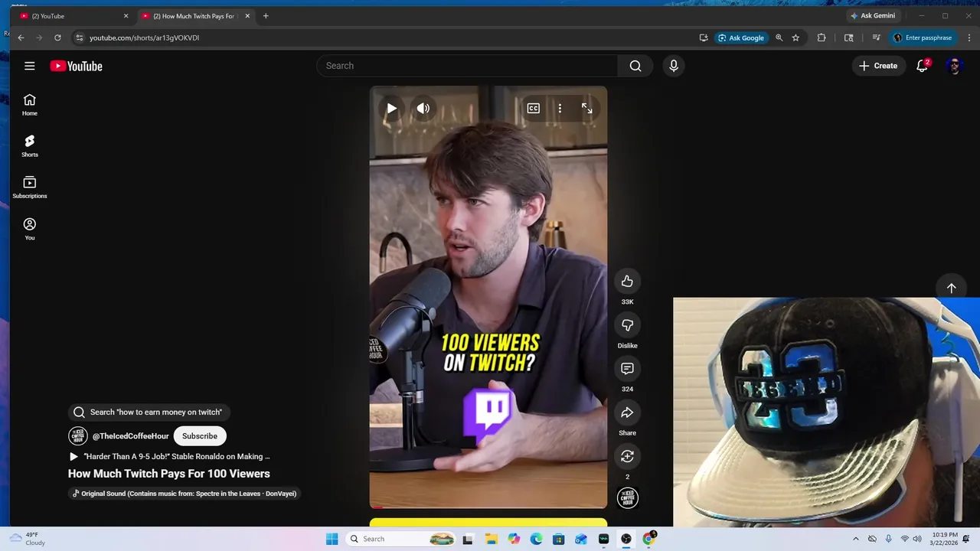This screenshot has height=551, width=980.
Task: Click the Enter passphrase profile chip
Action: [x=923, y=37]
